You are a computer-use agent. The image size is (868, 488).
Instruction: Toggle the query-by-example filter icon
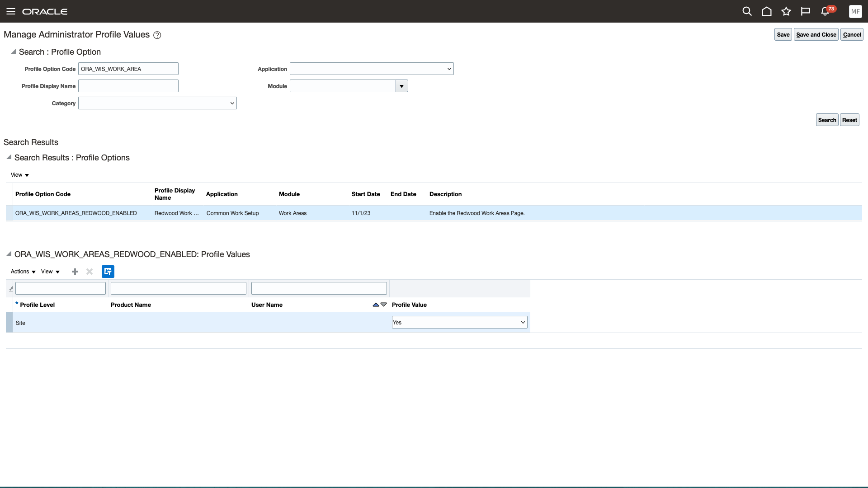108,272
